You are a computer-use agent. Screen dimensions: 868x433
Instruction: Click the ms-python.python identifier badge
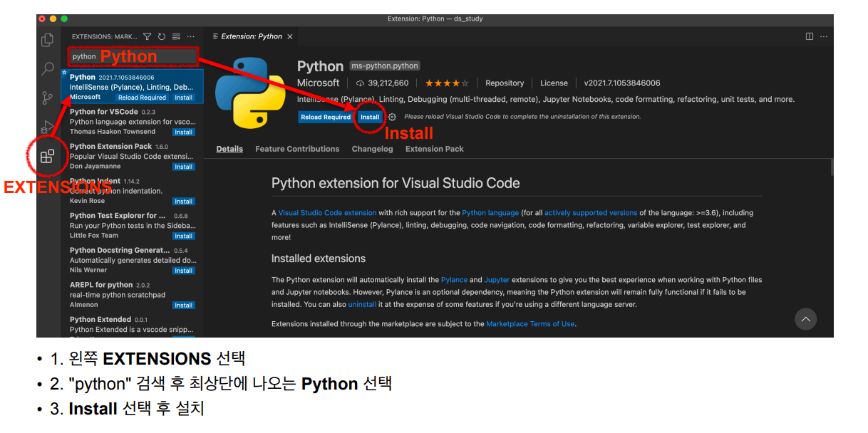coord(385,66)
